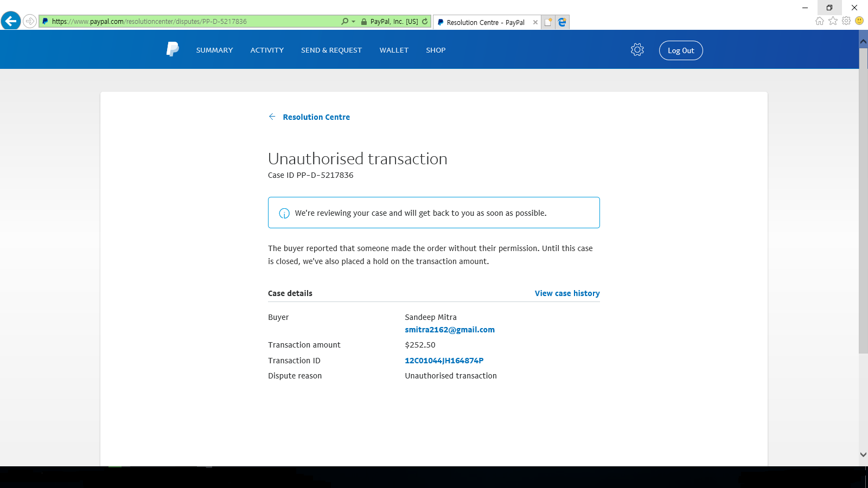Image resolution: width=868 pixels, height=488 pixels.
Task: Click the smiley feedback icon
Action: point(859,21)
